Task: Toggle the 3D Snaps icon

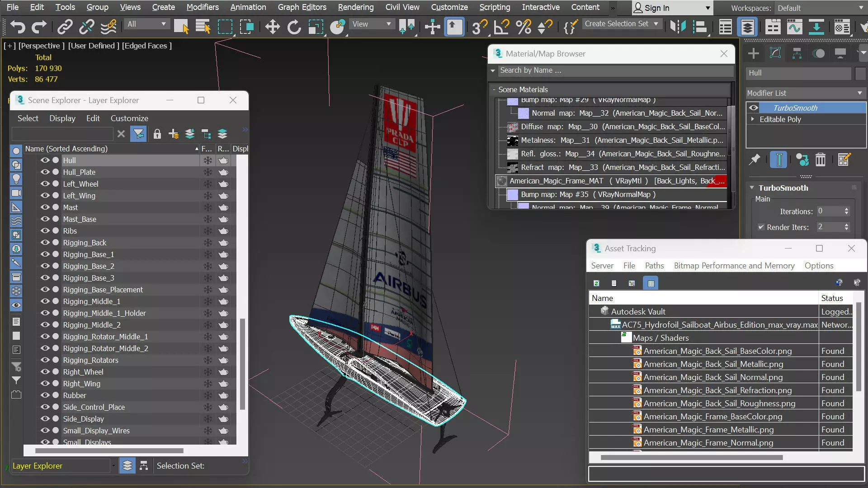Action: coord(479,27)
